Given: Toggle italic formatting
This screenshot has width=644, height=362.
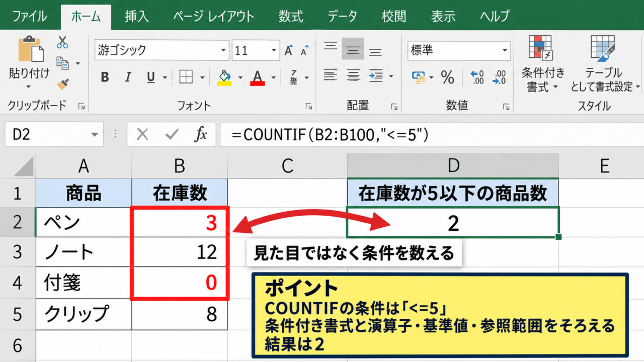Looking at the screenshot, I should (x=128, y=77).
